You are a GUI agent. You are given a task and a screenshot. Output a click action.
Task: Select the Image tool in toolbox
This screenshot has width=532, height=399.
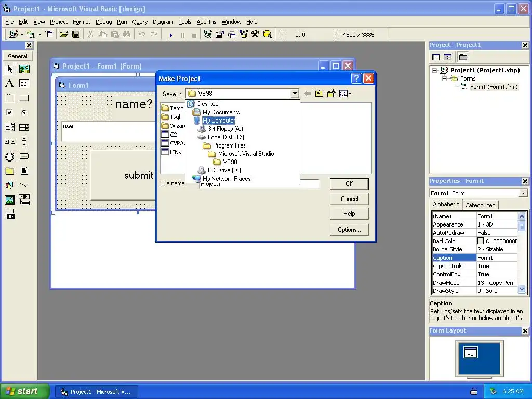(10, 200)
